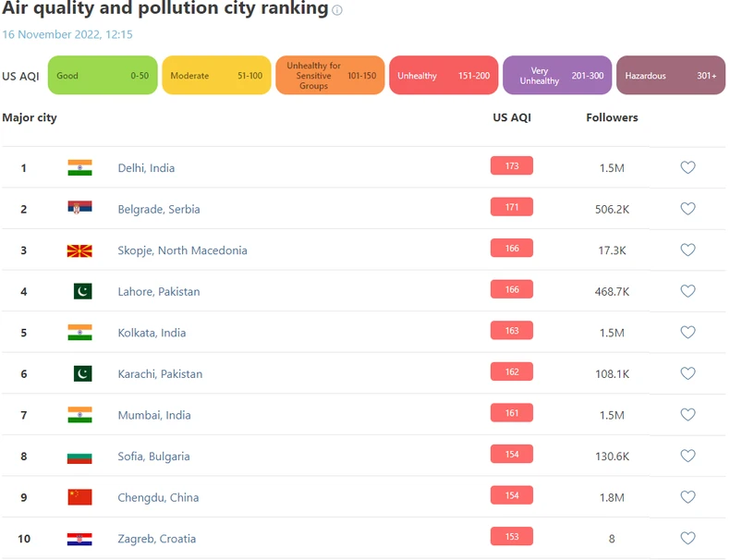Select the Hazardous 301+ legend swatch
The width and height of the screenshot is (730, 560).
coord(671,76)
